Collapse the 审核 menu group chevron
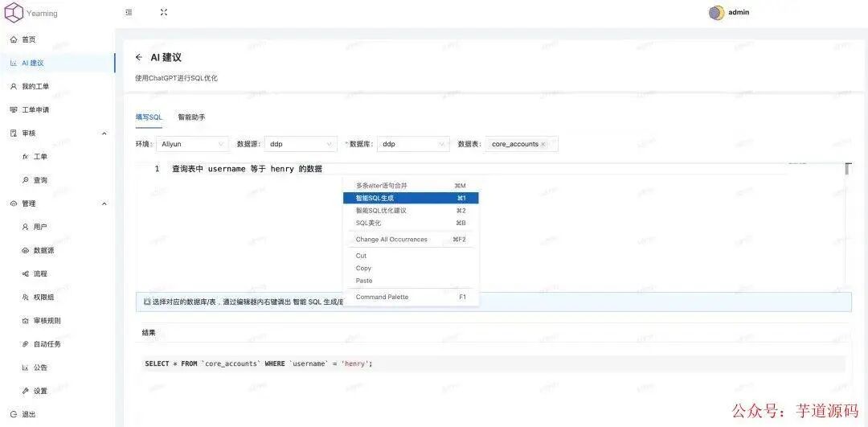The width and height of the screenshot is (868, 427). tap(104, 133)
